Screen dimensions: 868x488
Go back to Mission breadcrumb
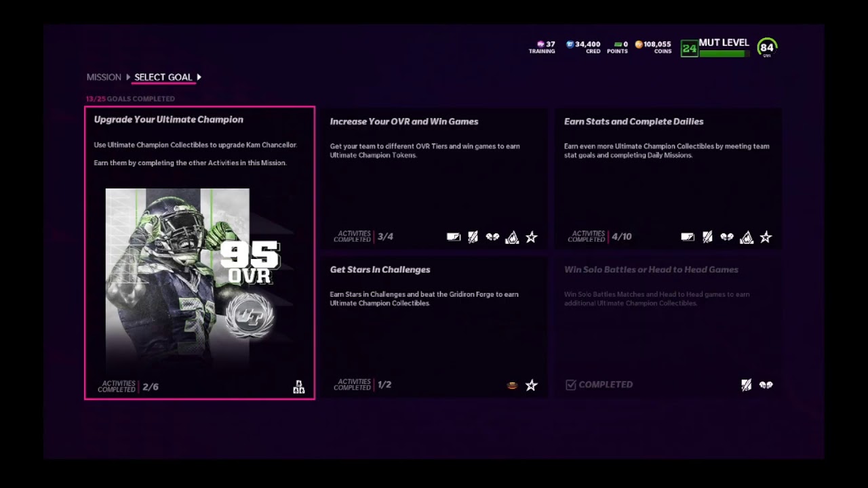(104, 77)
